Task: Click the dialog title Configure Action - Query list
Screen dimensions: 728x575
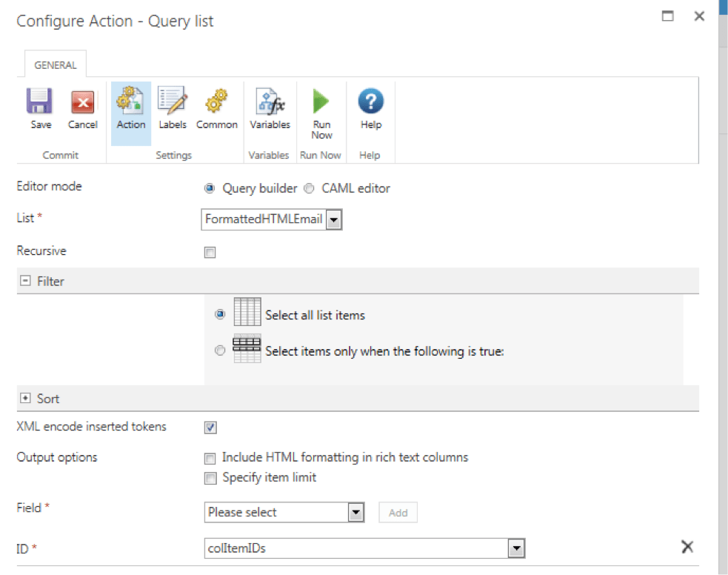Action: coord(115,21)
